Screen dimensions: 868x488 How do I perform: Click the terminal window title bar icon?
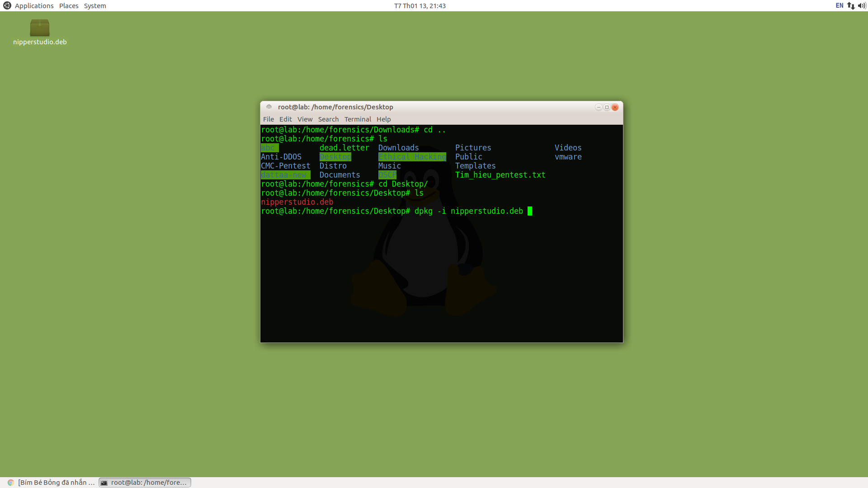click(269, 107)
